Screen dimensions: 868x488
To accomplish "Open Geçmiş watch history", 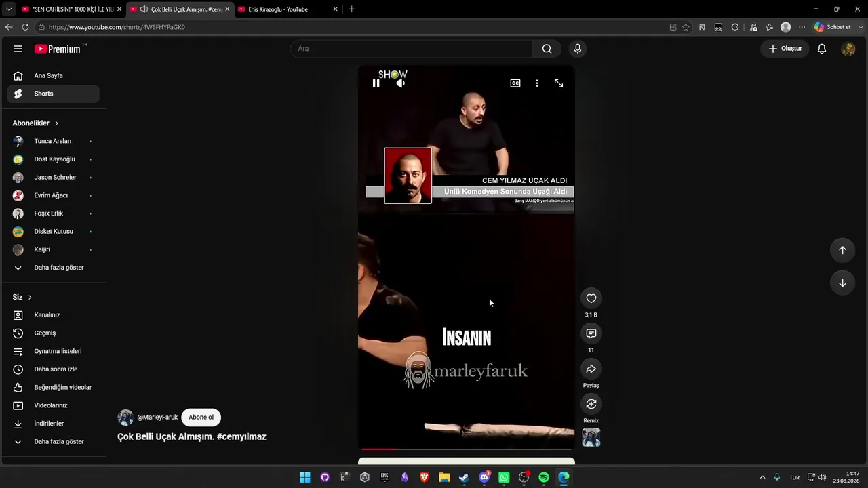I will 54,333.
